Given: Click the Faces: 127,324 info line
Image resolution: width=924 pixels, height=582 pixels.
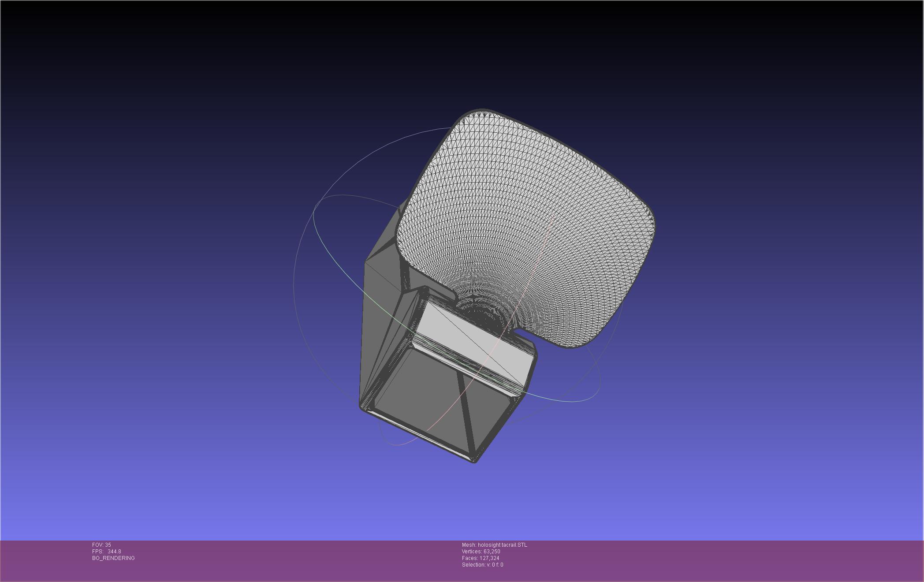Looking at the screenshot, I should pos(480,558).
